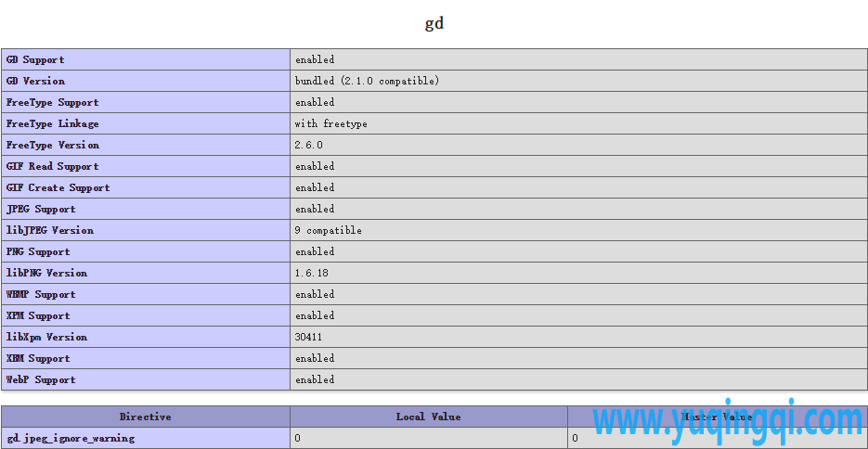This screenshot has width=868, height=449.
Task: Select the "GIF Create Support" label cell
Action: (x=146, y=187)
